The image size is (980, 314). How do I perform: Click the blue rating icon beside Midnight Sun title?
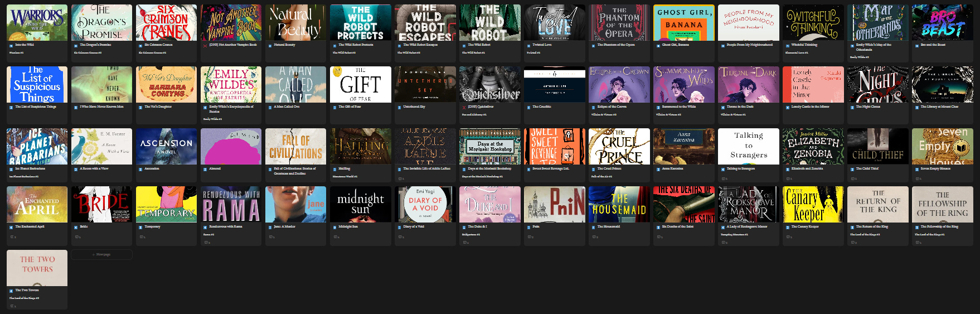[334, 227]
